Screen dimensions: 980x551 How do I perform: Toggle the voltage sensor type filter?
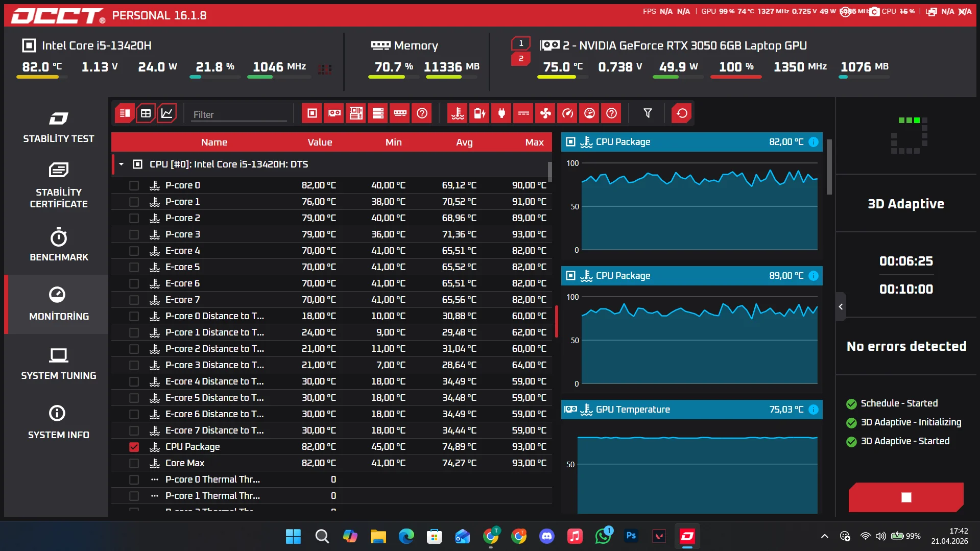523,113
